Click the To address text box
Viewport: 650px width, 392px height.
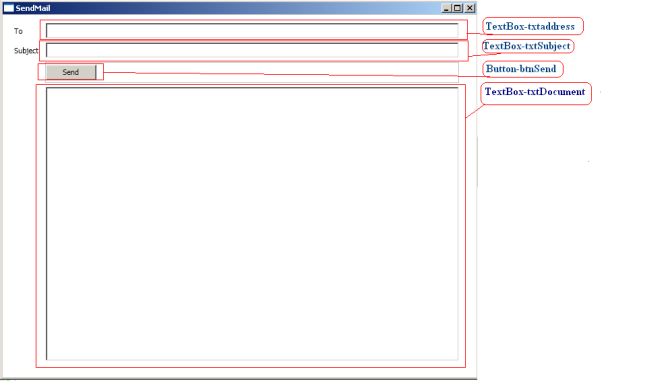tap(252, 30)
